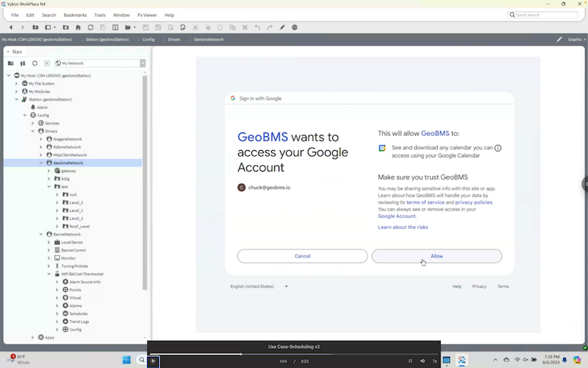
Task: Click the Forward arrow in the toolbar
Action: point(23,27)
